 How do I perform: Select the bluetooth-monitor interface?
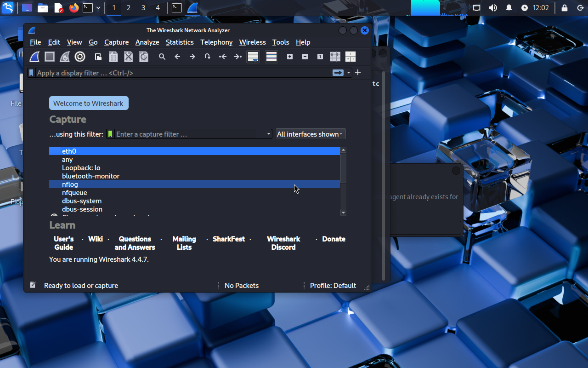194,176
